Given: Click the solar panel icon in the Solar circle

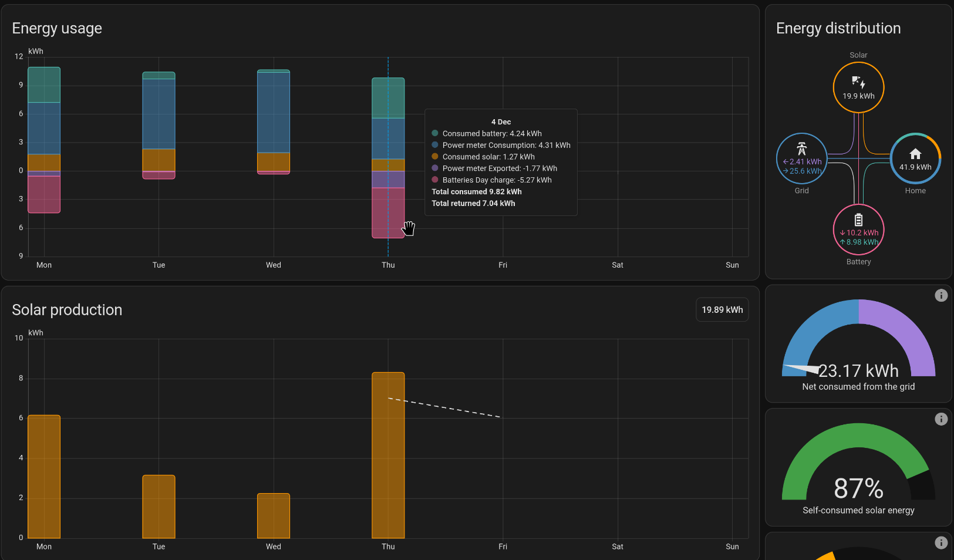Looking at the screenshot, I should click(x=858, y=82).
